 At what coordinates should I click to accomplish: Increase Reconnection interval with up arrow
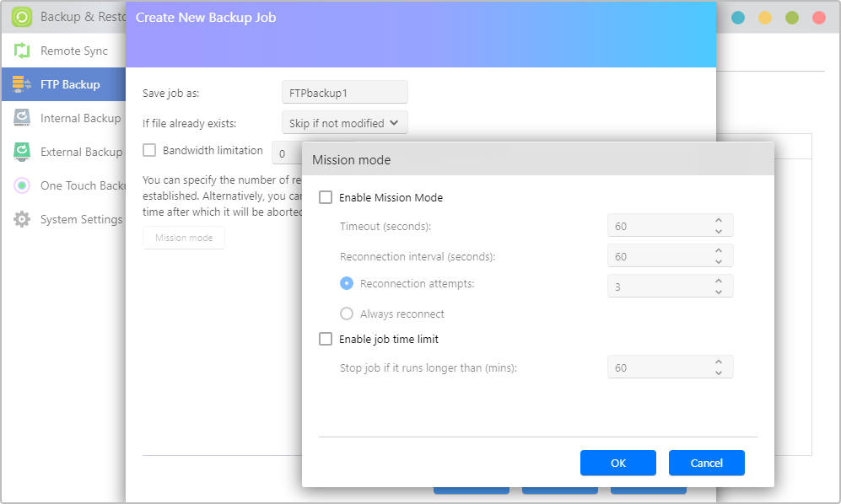point(719,251)
